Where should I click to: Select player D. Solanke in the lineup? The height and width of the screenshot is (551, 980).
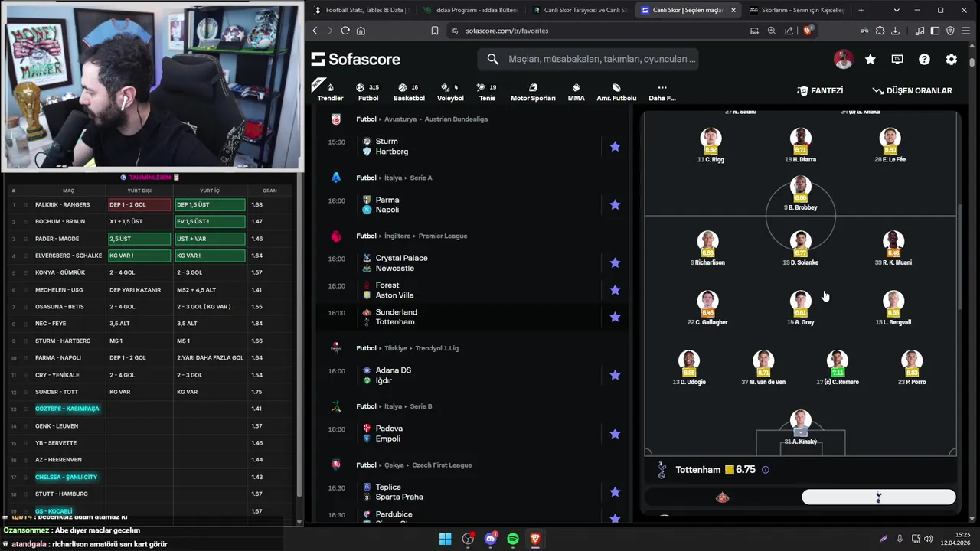(801, 248)
